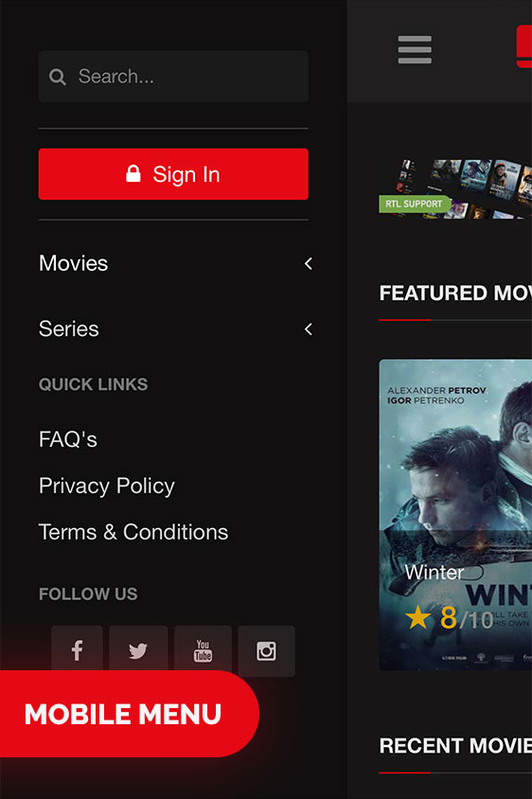This screenshot has width=532, height=799.
Task: Open the Privacy Policy link
Action: pyautogui.click(x=107, y=486)
